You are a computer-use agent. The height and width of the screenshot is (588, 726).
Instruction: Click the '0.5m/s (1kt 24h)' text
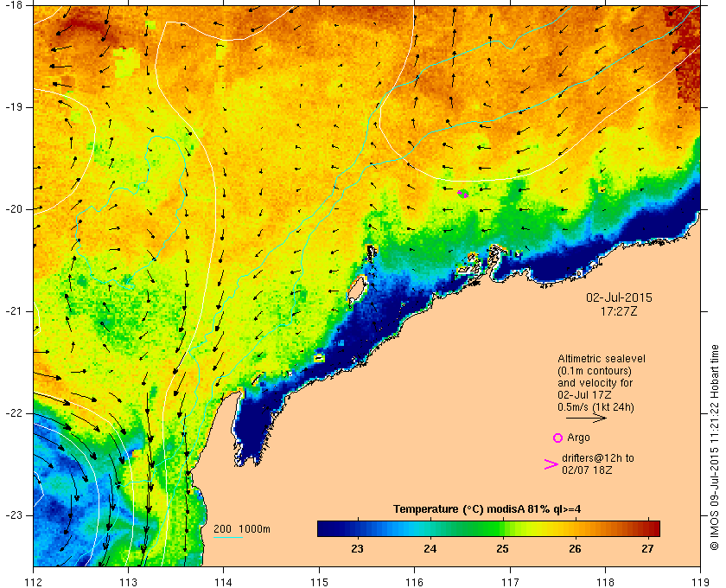pyautogui.click(x=595, y=407)
